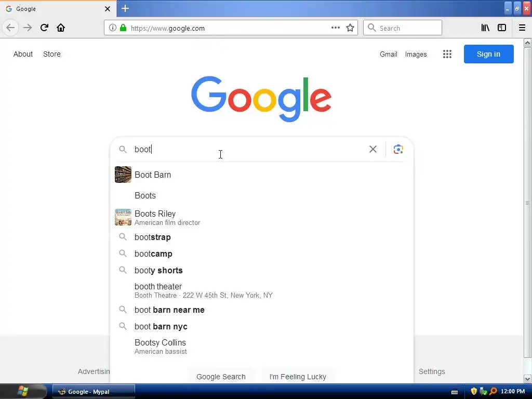Show site information icon in address bar

point(113,28)
